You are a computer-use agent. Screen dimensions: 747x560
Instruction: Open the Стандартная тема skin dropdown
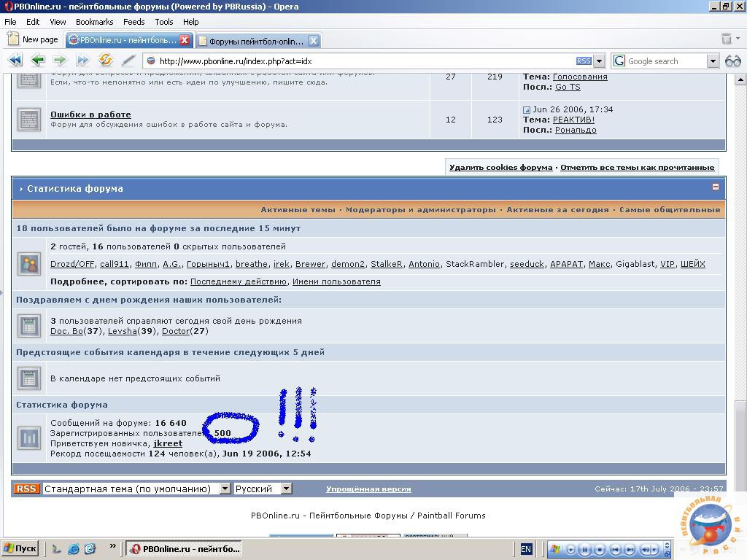click(x=136, y=489)
